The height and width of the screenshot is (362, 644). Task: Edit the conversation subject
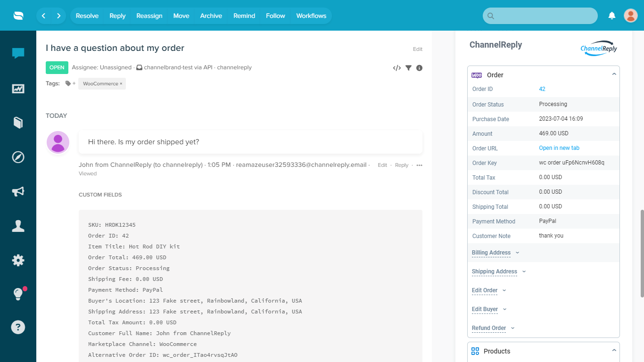tap(418, 49)
